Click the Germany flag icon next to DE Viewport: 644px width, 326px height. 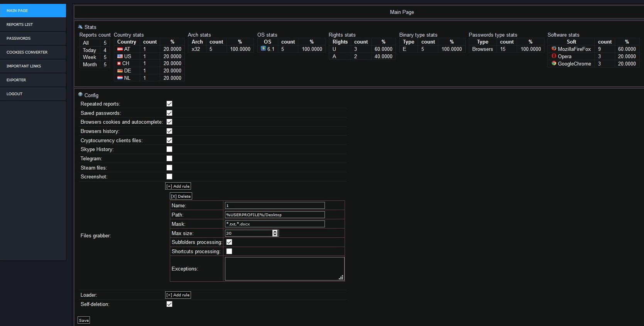120,71
